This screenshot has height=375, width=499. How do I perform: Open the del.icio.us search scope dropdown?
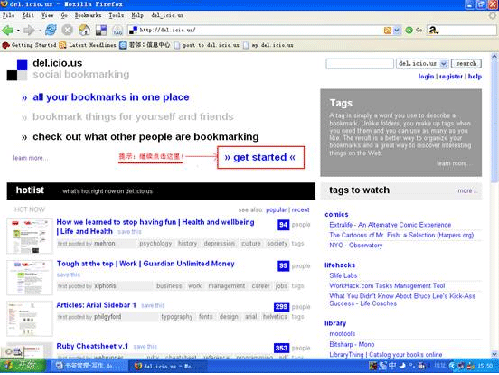[422, 63]
